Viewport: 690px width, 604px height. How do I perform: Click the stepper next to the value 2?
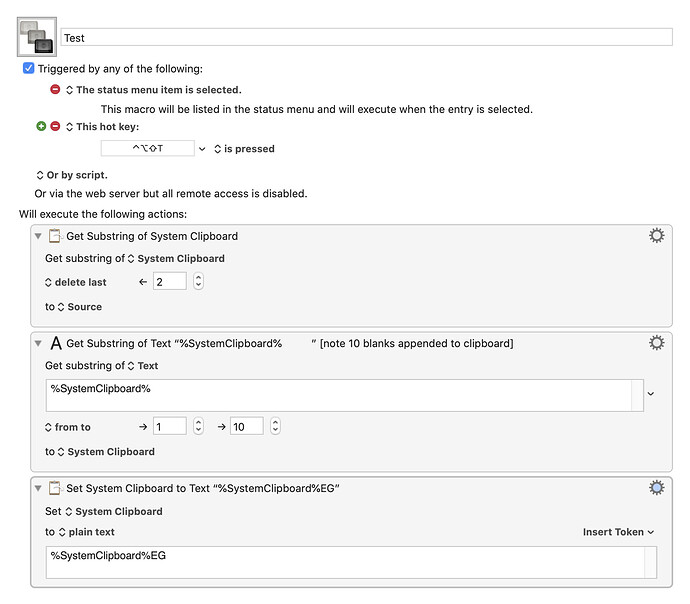(x=198, y=282)
